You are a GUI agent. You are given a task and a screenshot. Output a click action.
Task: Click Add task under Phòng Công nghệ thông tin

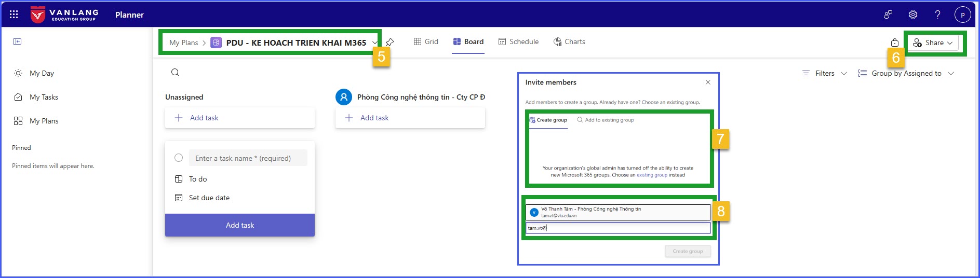(410, 118)
